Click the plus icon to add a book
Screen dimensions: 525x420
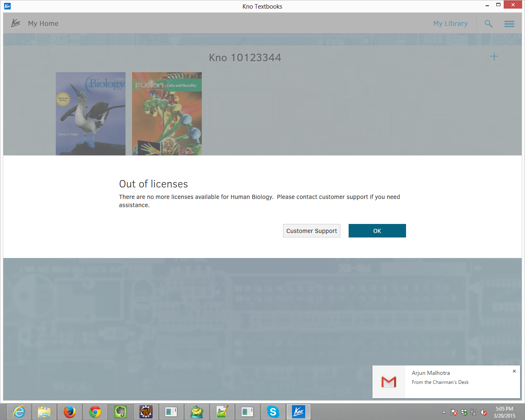(x=494, y=57)
